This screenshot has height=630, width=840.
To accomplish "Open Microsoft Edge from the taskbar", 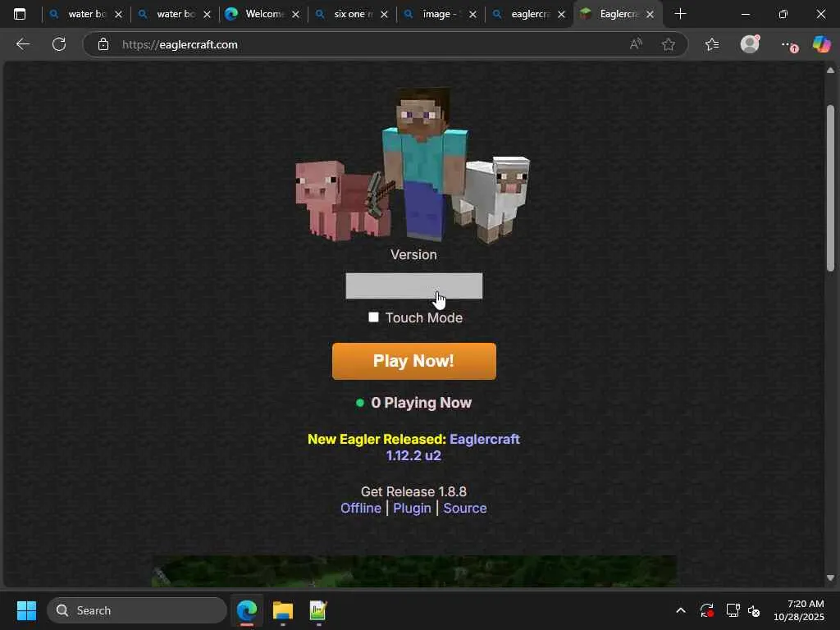I will [247, 610].
